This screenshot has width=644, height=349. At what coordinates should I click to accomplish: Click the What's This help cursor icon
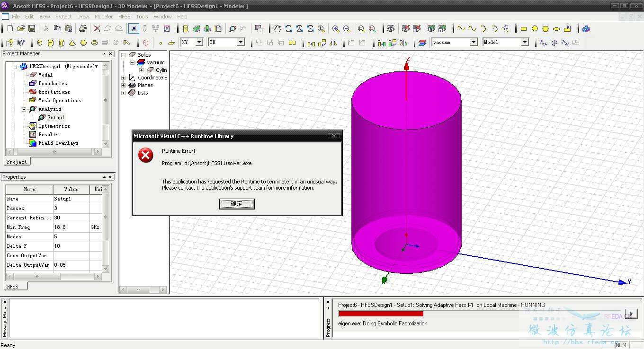[x=21, y=43]
